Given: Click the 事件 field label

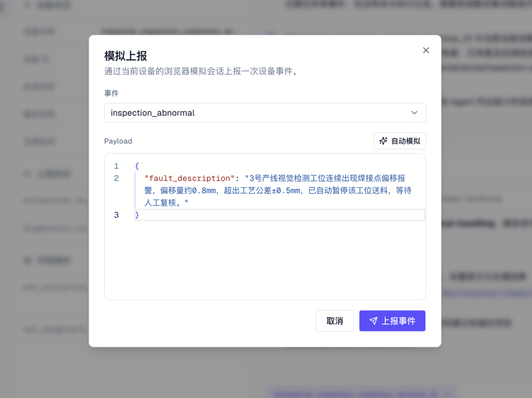Looking at the screenshot, I should (x=111, y=93).
